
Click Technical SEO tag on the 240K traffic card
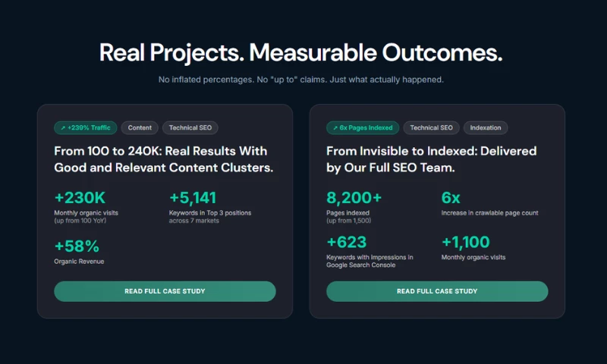pos(190,128)
